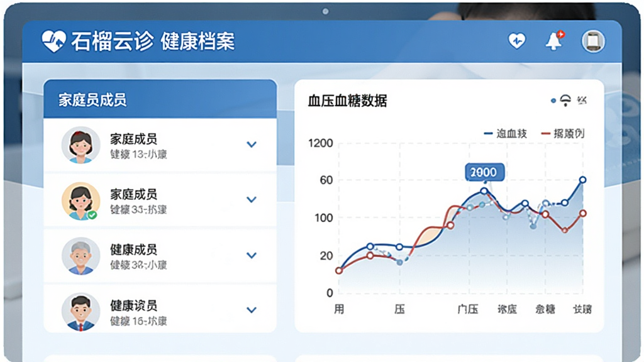Screen dimensions: 644x362
Task: Click the 用 x-axis label
Action: coord(339,309)
